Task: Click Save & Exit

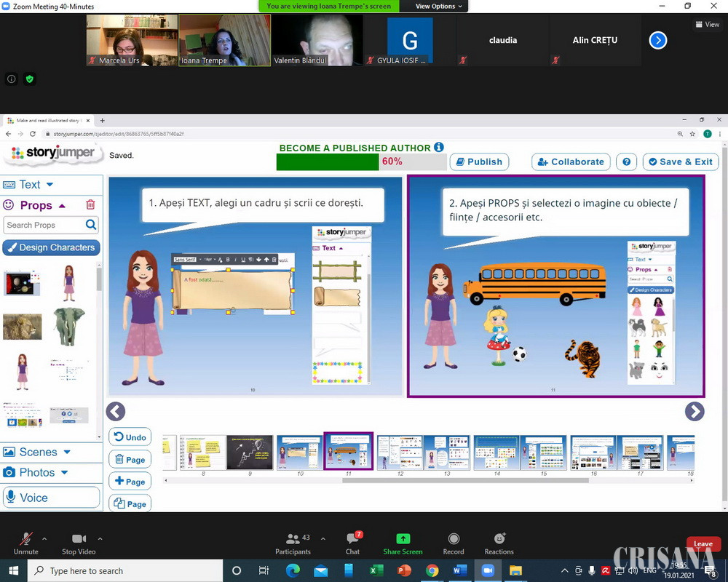Action: pyautogui.click(x=681, y=162)
